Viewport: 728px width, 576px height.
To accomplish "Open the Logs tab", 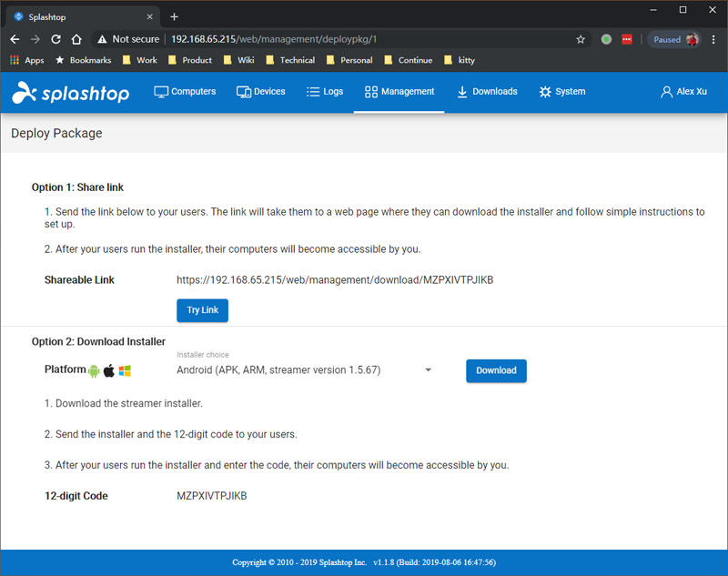I will pos(325,91).
